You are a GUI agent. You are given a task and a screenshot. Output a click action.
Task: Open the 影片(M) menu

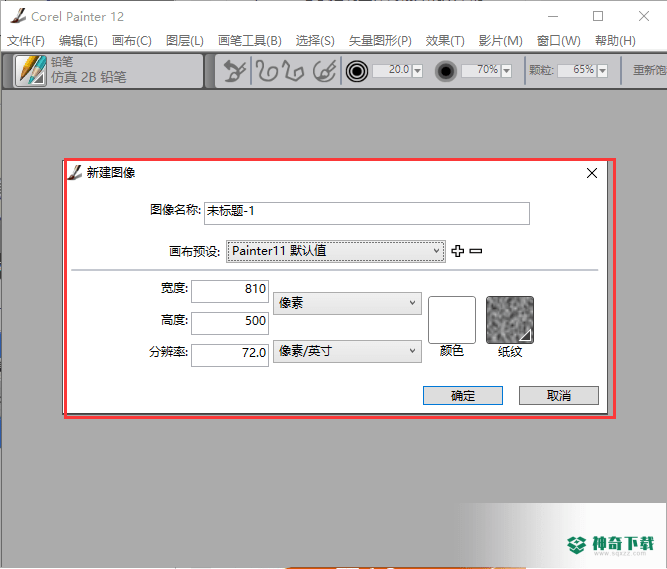tap(500, 41)
